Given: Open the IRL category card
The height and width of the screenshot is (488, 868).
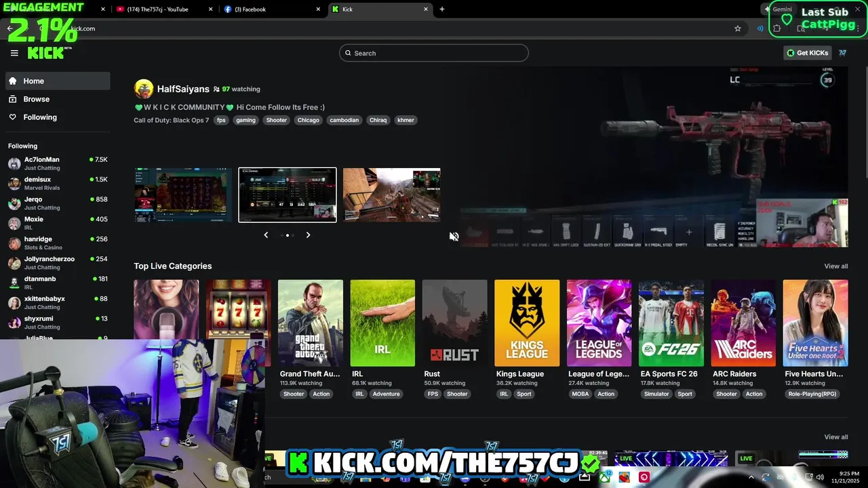Looking at the screenshot, I should (x=382, y=323).
